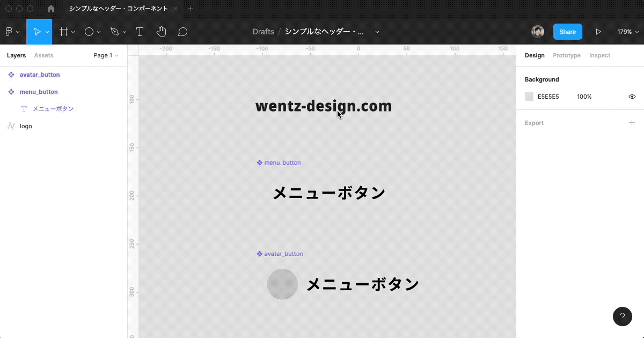Viewport: 644px width, 338px height.
Task: Click メニューボタン text beside avatar circle
Action: click(x=363, y=284)
